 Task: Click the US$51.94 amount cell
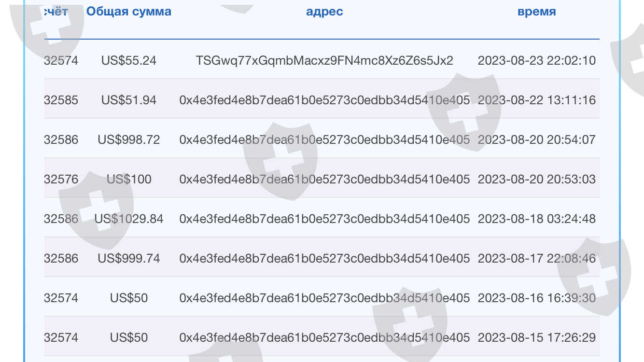point(128,100)
